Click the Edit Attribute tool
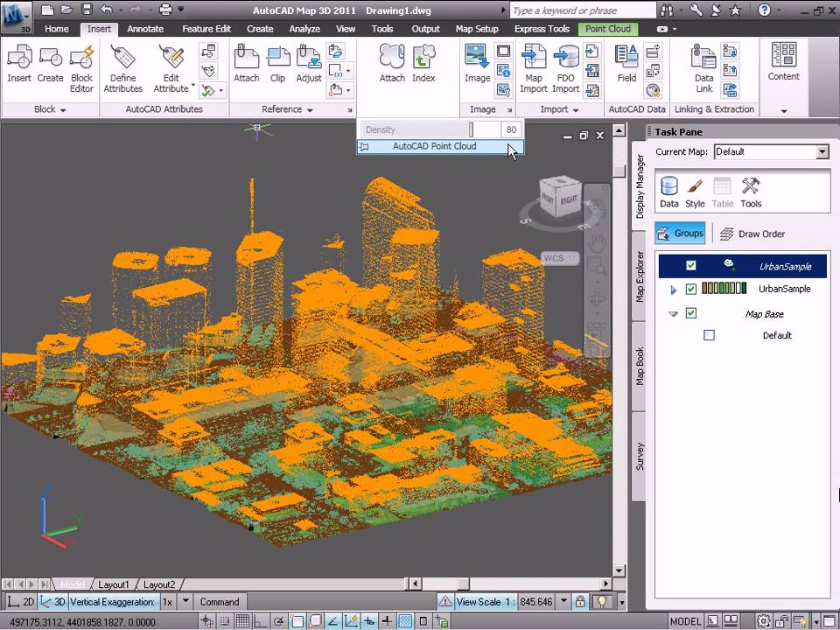 pyautogui.click(x=171, y=68)
